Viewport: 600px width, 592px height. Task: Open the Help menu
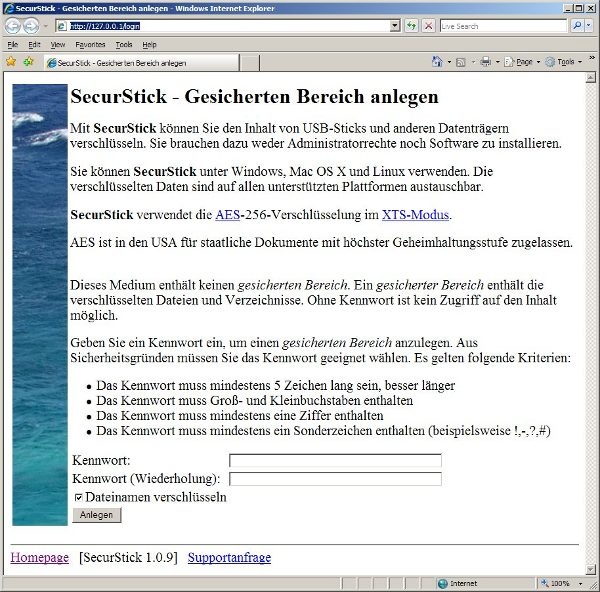point(149,45)
